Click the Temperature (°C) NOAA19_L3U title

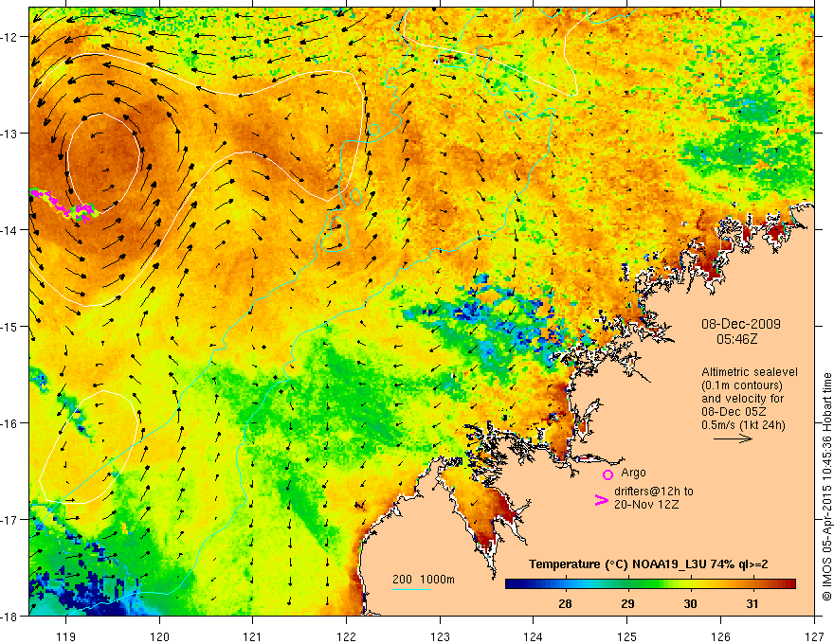pyautogui.click(x=648, y=564)
